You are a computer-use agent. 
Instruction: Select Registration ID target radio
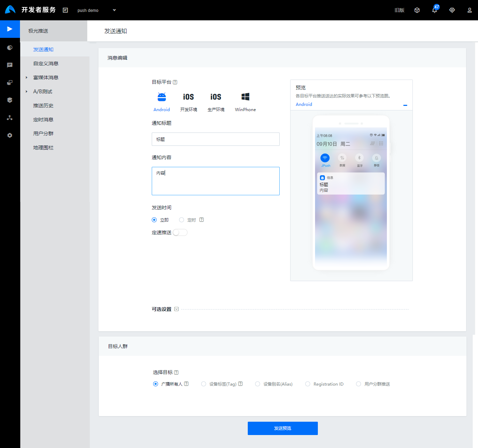coord(308,384)
